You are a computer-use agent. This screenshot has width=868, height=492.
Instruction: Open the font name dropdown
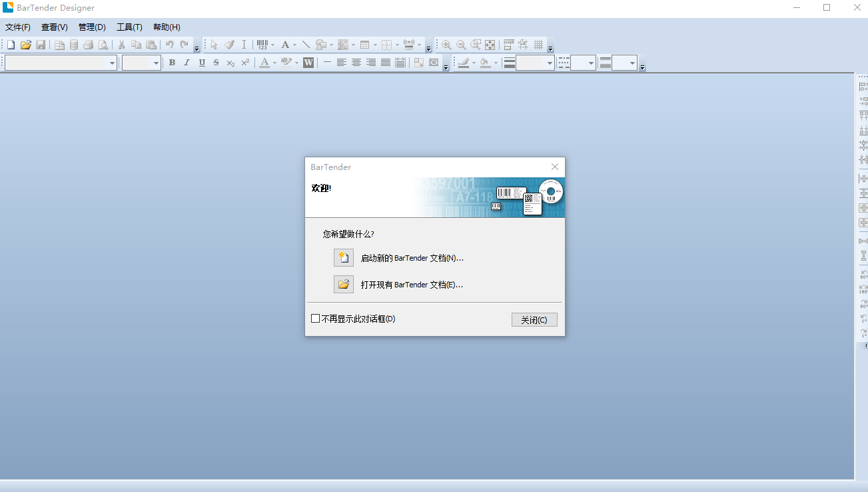click(113, 63)
